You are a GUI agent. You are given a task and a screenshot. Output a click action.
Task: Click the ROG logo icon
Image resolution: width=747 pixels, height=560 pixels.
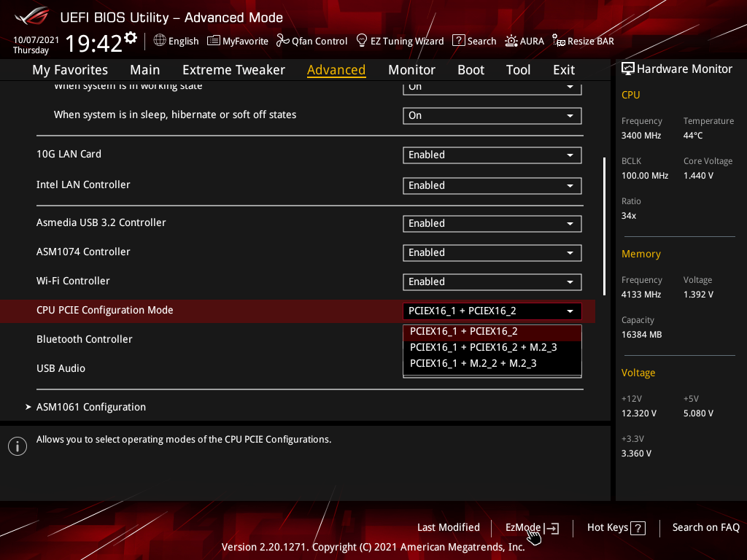point(32,17)
